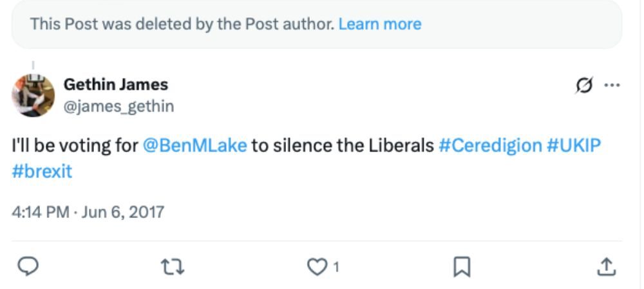This screenshot has height=289, width=644.
Task: Browse the #brexit hashtag
Action: (x=42, y=172)
